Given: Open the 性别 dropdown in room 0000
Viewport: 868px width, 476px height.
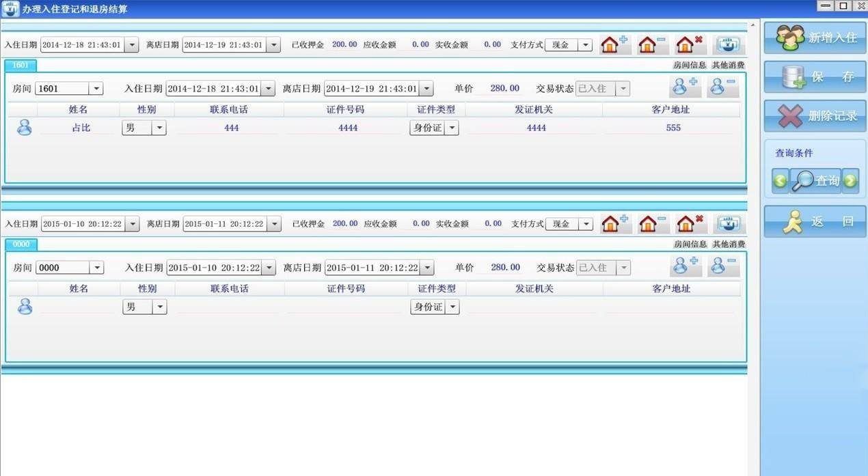Looking at the screenshot, I should pyautogui.click(x=160, y=307).
